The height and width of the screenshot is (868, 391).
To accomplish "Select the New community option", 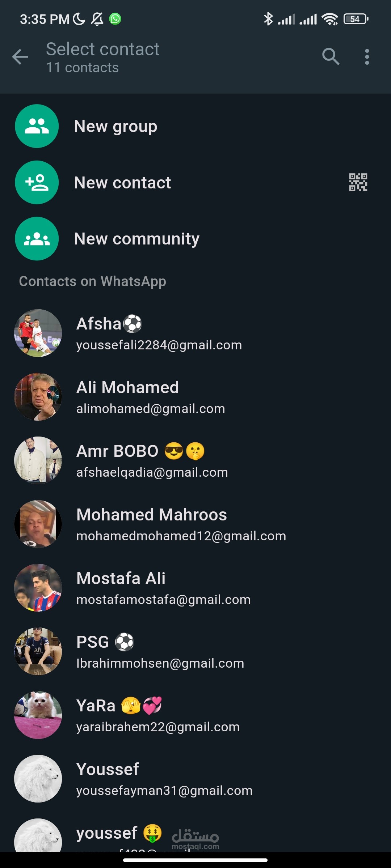I will (136, 239).
